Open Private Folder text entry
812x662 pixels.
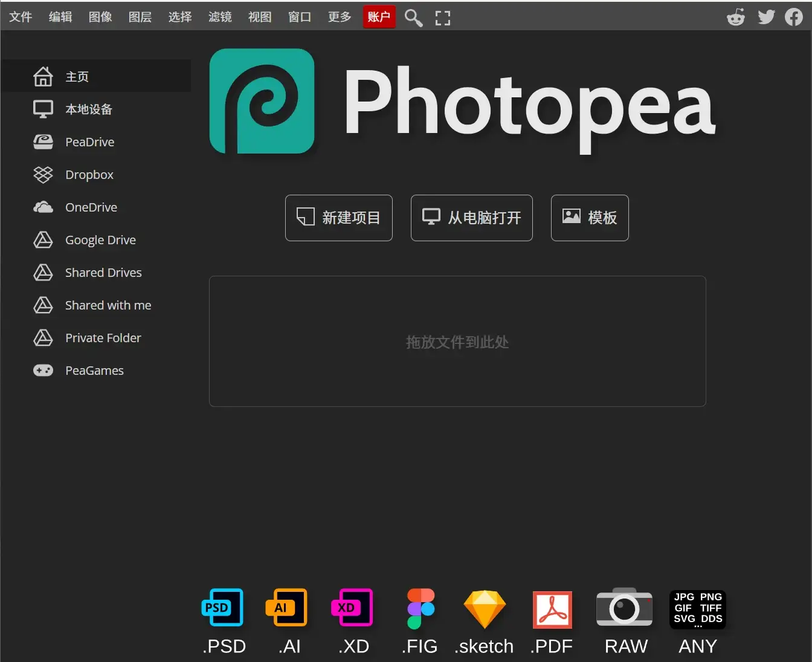(x=103, y=338)
